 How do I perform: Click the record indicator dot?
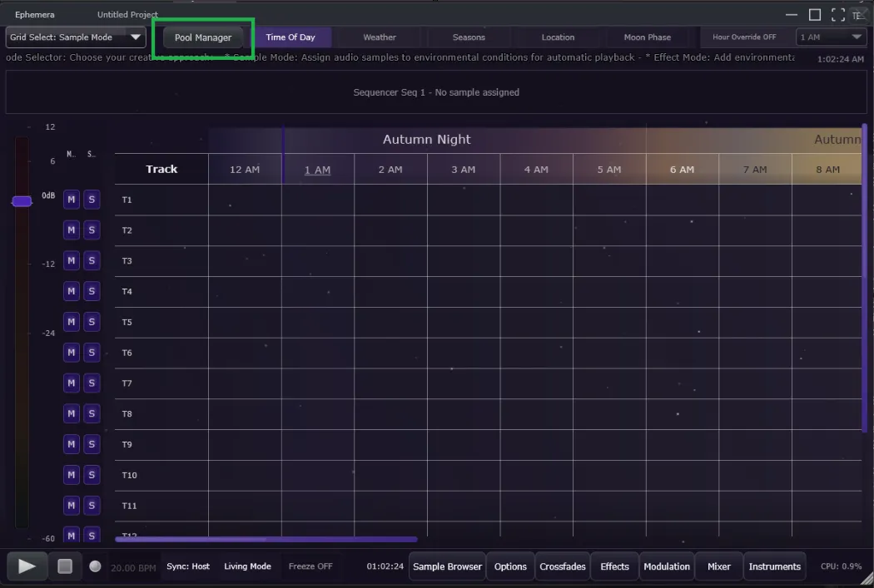tap(95, 566)
